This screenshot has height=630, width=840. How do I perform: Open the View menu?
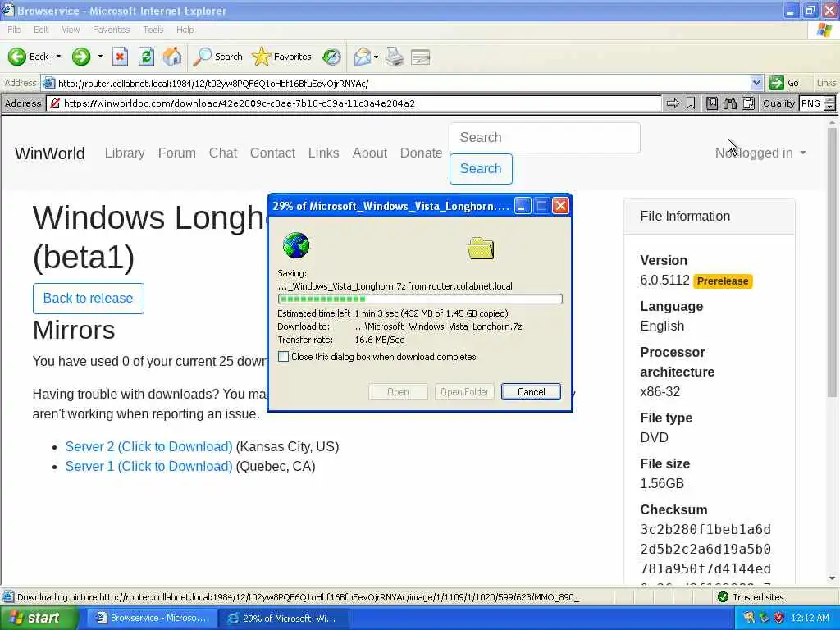tap(71, 30)
